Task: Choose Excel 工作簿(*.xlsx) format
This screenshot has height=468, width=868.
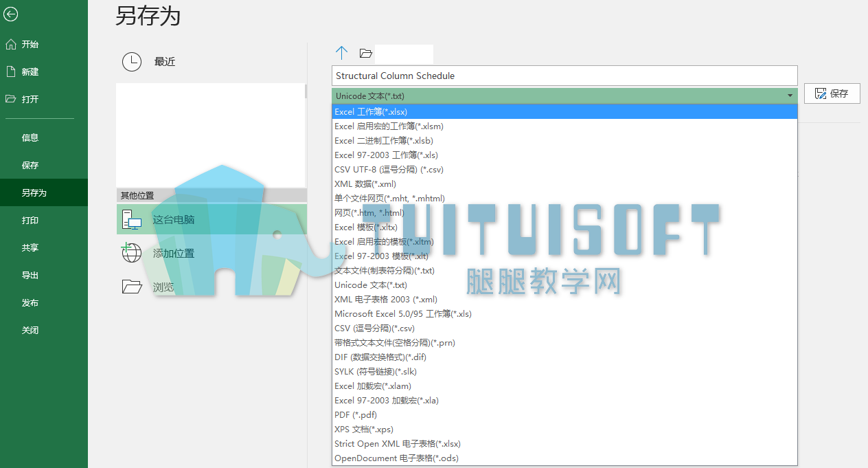Action: [564, 111]
